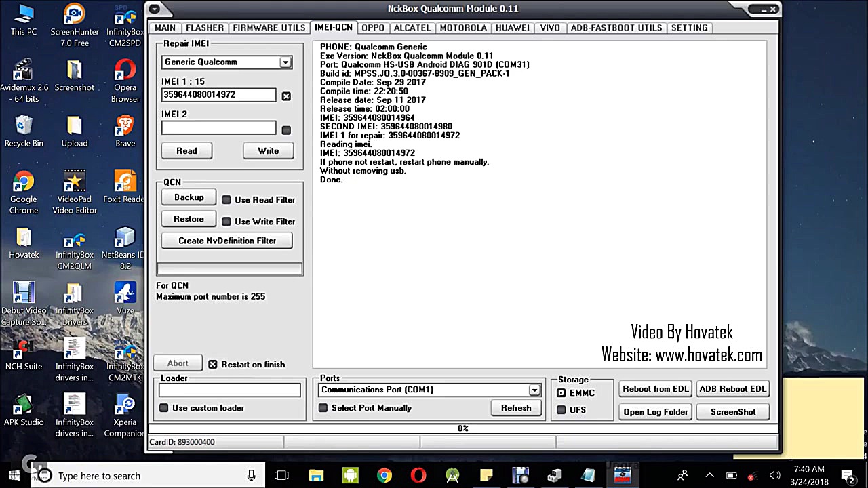Click the IMEI 1 input field

pyautogui.click(x=219, y=95)
